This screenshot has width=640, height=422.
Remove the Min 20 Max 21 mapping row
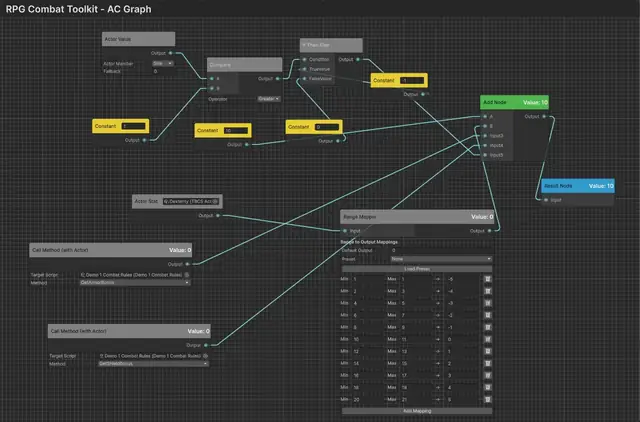point(487,400)
